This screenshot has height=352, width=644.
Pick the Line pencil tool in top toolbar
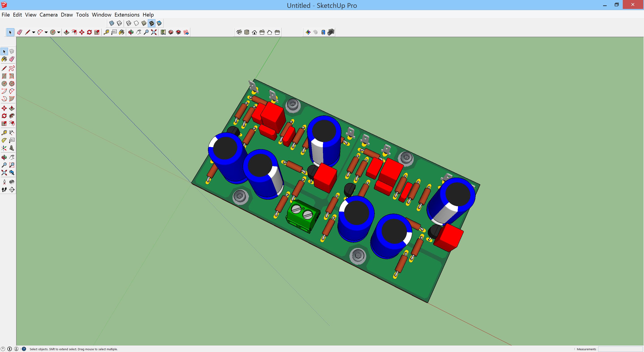click(28, 32)
